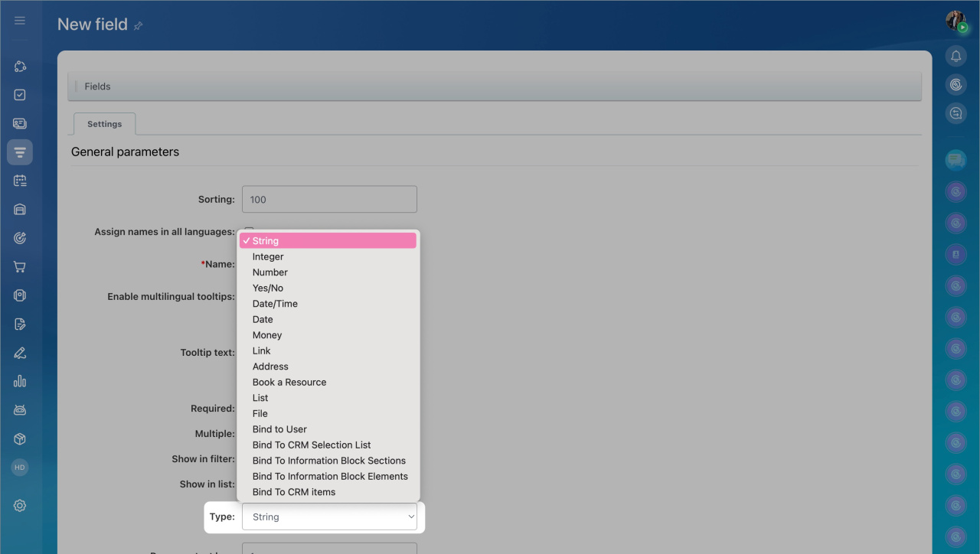Expand the Type dropdown showing String
Image resolution: width=980 pixels, height=554 pixels.
pyautogui.click(x=329, y=517)
